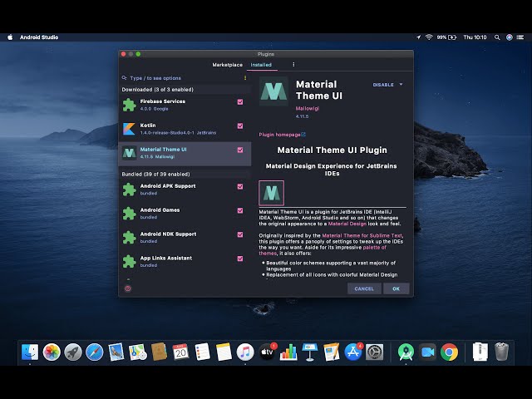Open Numbers from the Dock
Viewport: 532px width, 399px height.
point(288,352)
